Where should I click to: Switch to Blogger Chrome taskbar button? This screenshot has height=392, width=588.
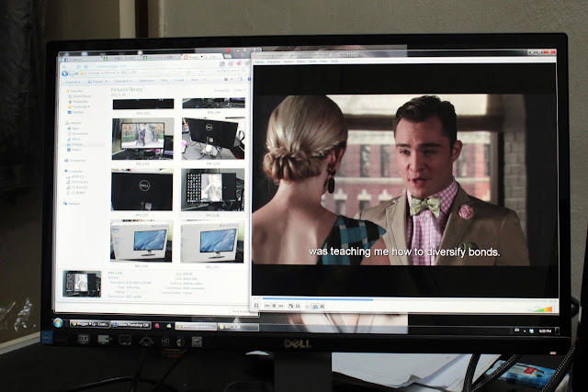click(x=90, y=324)
